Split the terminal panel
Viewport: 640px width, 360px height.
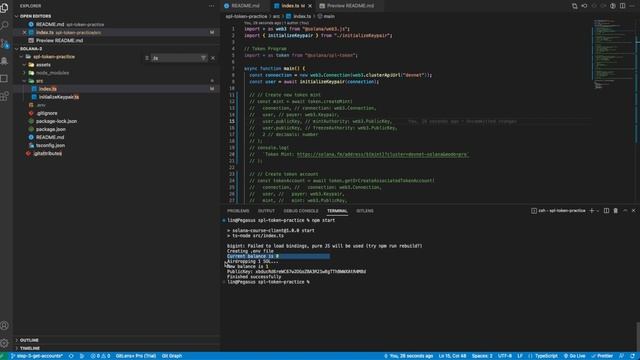(x=606, y=211)
